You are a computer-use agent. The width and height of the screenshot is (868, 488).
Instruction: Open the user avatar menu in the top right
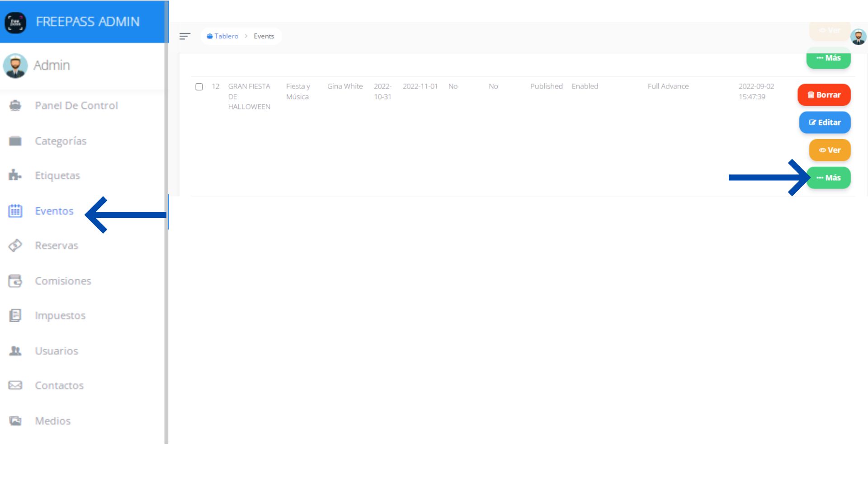pos(858,37)
